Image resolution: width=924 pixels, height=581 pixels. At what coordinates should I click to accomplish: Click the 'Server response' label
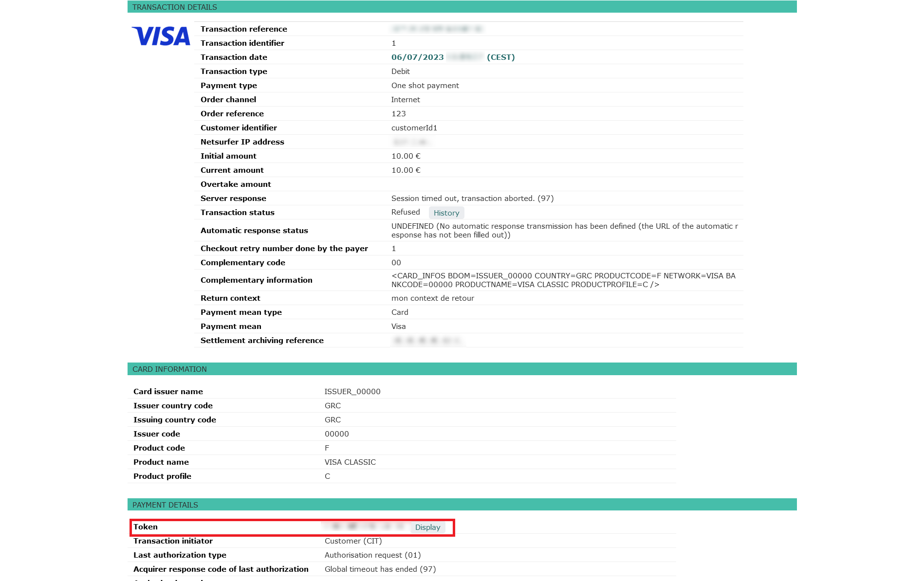(x=233, y=199)
